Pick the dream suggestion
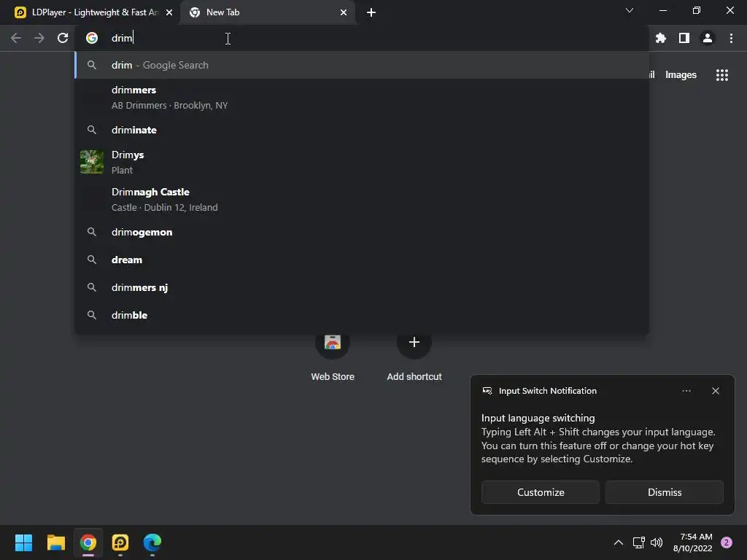The image size is (747, 560). 362,260
